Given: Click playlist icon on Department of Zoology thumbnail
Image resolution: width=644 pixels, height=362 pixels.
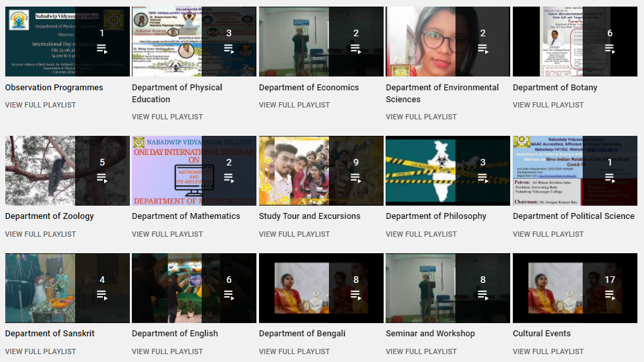Looking at the screenshot, I should click(x=102, y=178).
